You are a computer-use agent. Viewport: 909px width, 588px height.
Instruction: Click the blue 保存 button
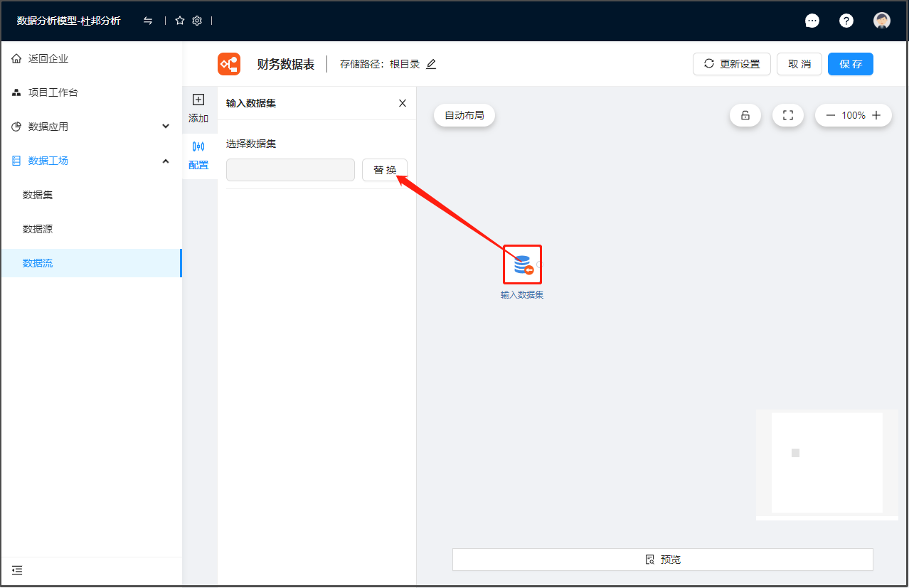tap(850, 64)
